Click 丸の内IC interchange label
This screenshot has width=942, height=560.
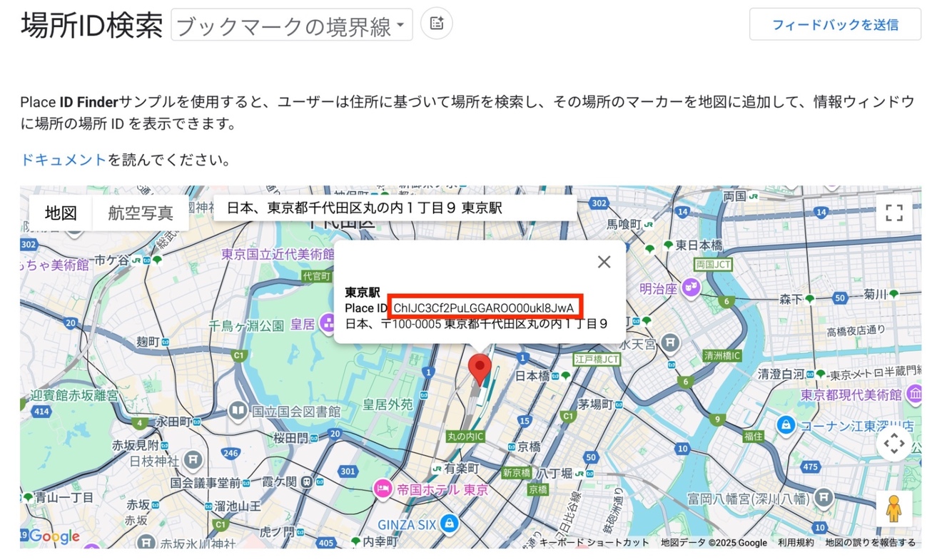pyautogui.click(x=465, y=435)
